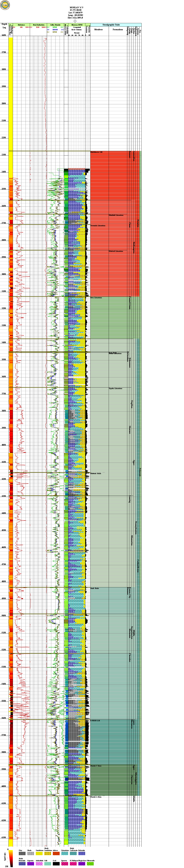Click the Heebner Shale member label

96,473
